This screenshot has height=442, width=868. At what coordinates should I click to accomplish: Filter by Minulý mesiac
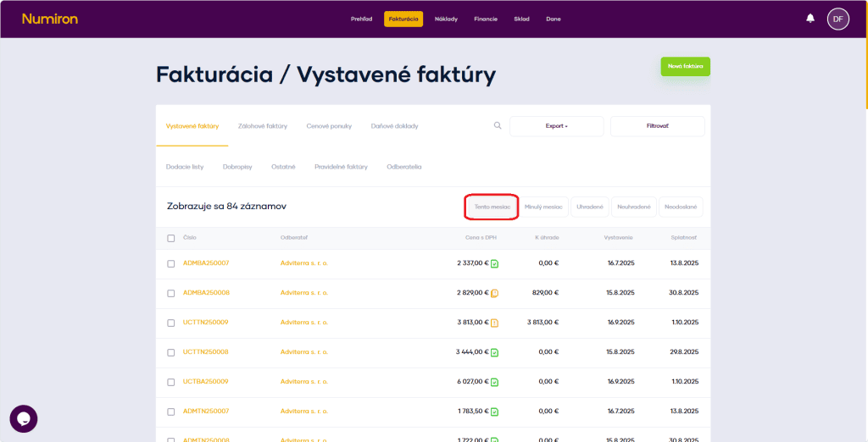543,207
